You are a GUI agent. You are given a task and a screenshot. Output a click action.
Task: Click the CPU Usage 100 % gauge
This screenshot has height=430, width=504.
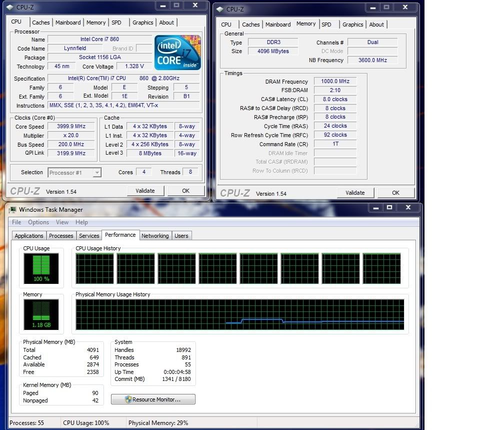point(41,268)
